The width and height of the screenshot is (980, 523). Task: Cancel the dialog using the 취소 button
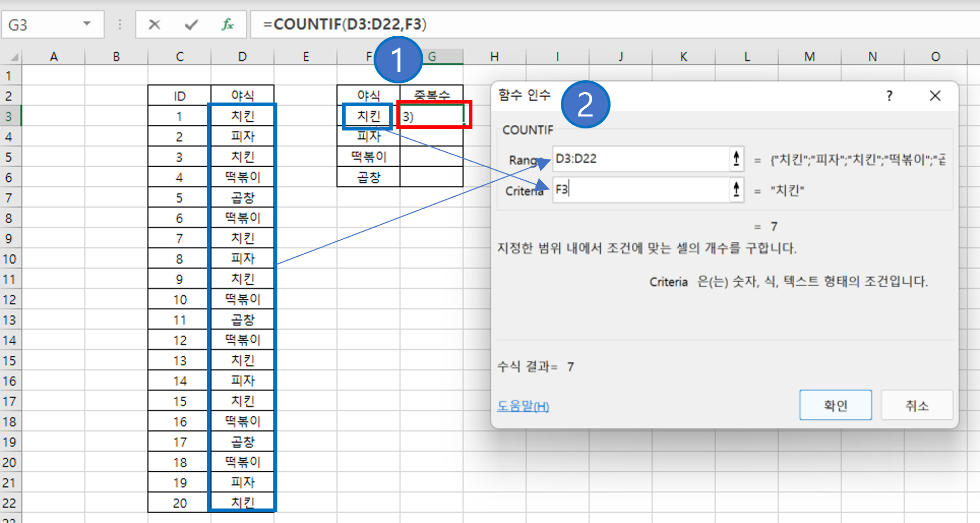coord(916,405)
